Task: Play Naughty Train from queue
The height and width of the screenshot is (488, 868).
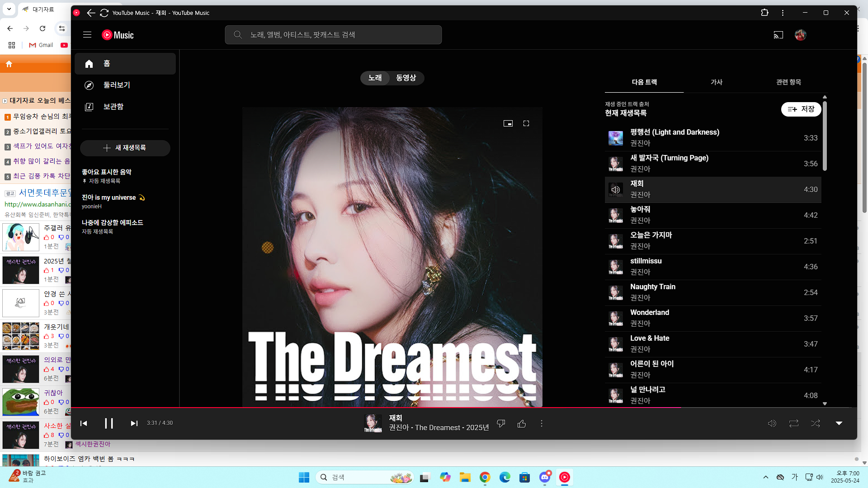Action: (713, 292)
